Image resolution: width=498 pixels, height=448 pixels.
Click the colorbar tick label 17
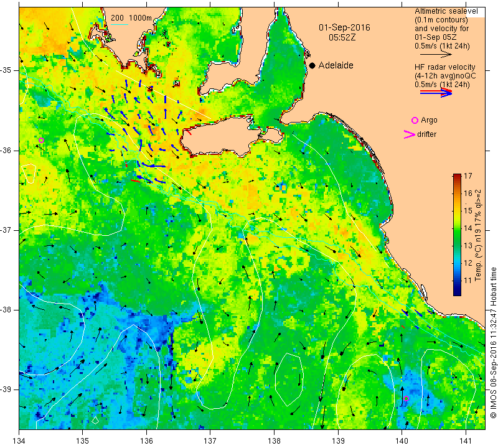tap(468, 175)
